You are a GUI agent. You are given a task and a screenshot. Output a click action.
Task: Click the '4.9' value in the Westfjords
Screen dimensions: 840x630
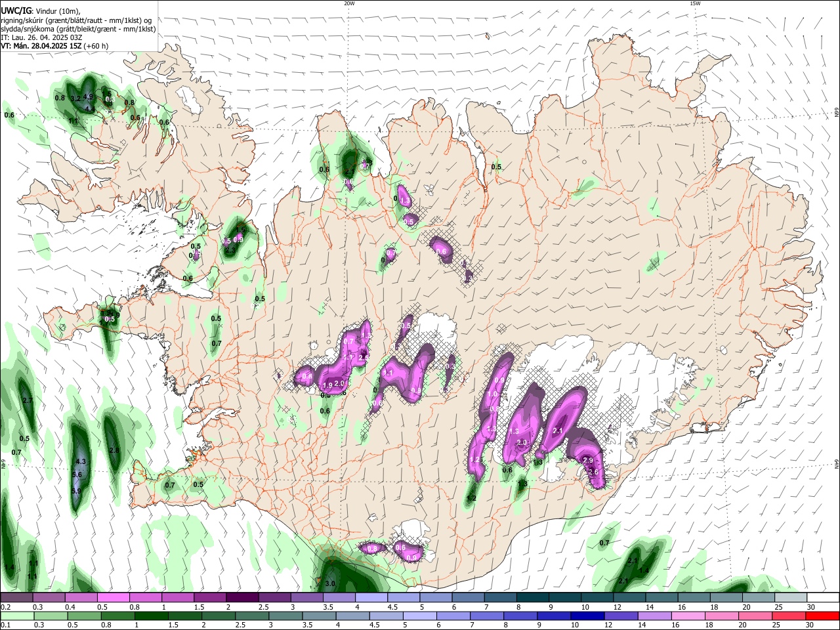(x=89, y=96)
